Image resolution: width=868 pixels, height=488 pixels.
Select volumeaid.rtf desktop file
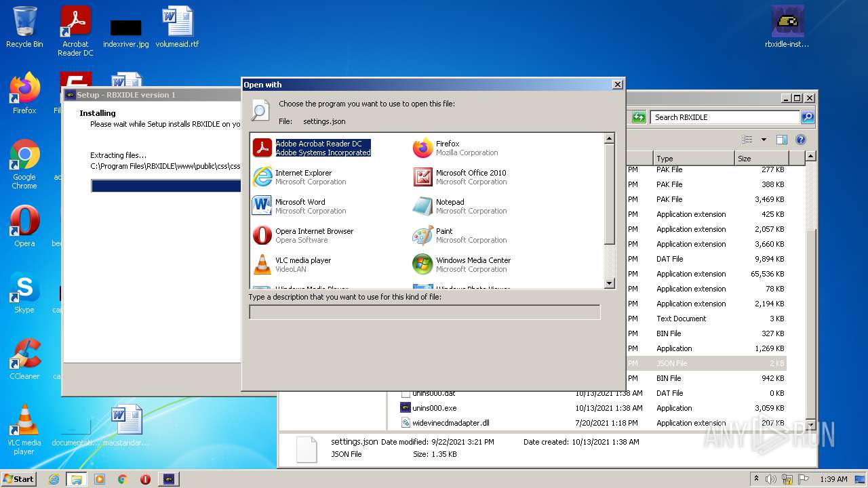tap(178, 27)
